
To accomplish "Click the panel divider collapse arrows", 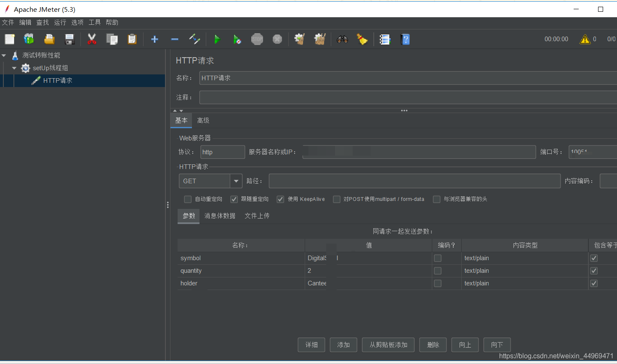I will coord(178,111).
